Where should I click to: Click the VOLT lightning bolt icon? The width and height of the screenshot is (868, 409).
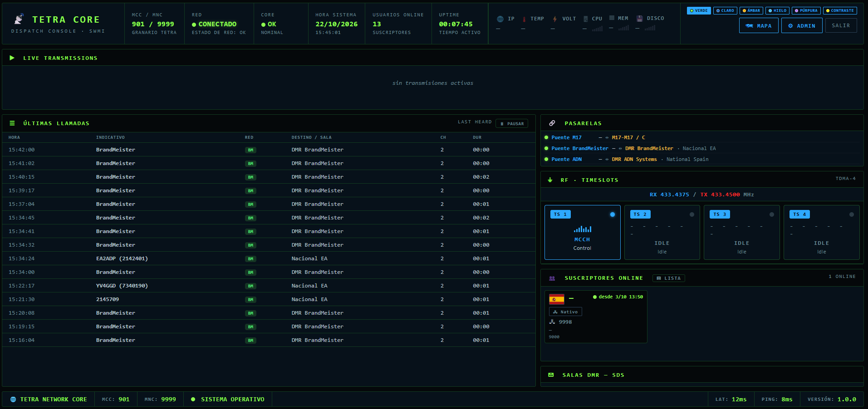pyautogui.click(x=554, y=19)
